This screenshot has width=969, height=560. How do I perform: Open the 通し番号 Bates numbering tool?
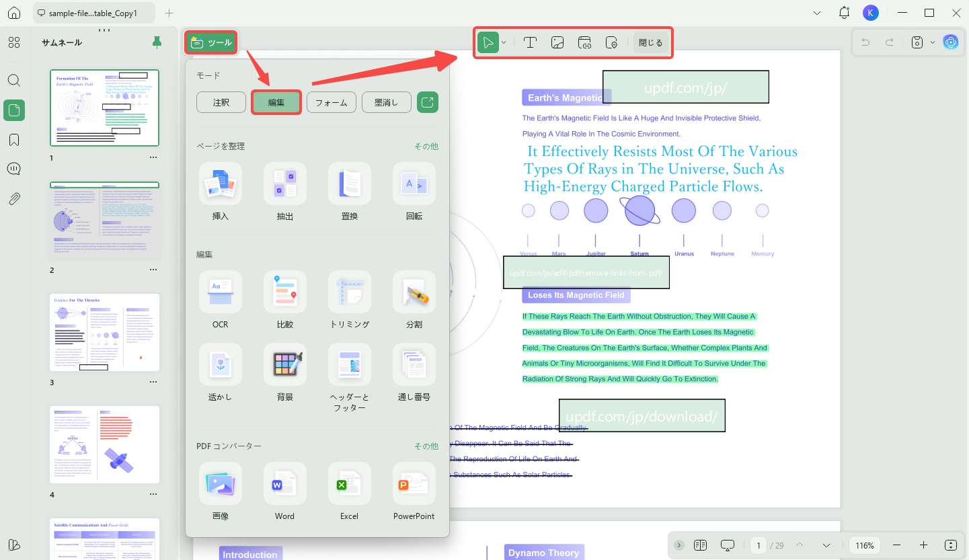(x=414, y=372)
